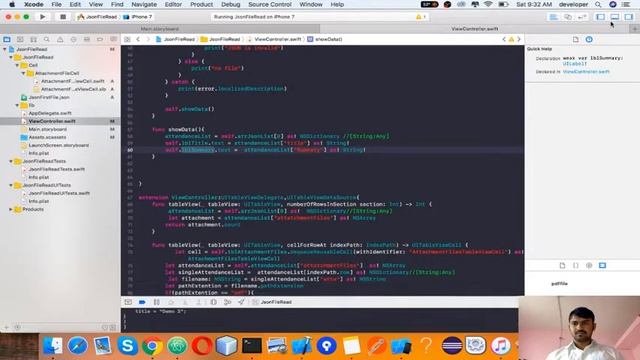Open LaunchScreen.storyboard file
640x360 pixels.
tap(59, 145)
